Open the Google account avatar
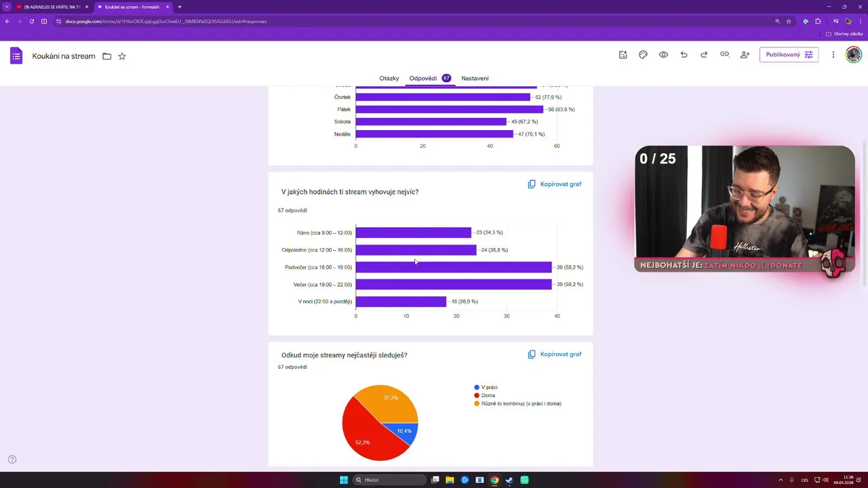Image resolution: width=868 pixels, height=488 pixels. pyautogui.click(x=853, y=55)
